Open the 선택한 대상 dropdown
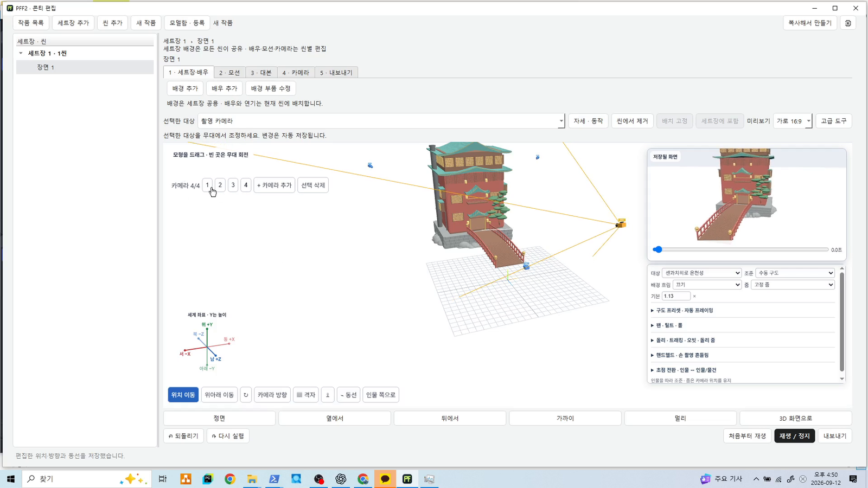 (381, 121)
